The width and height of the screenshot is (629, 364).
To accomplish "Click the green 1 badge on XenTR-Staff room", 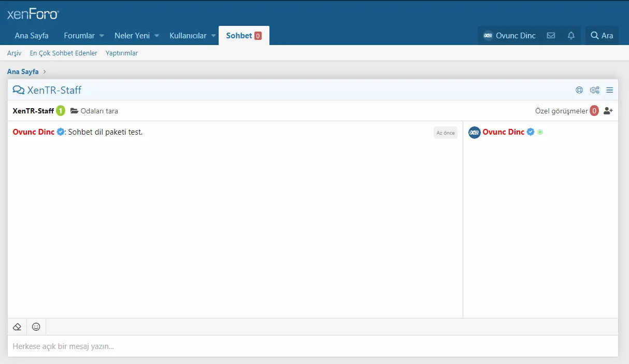I will coord(61,111).
